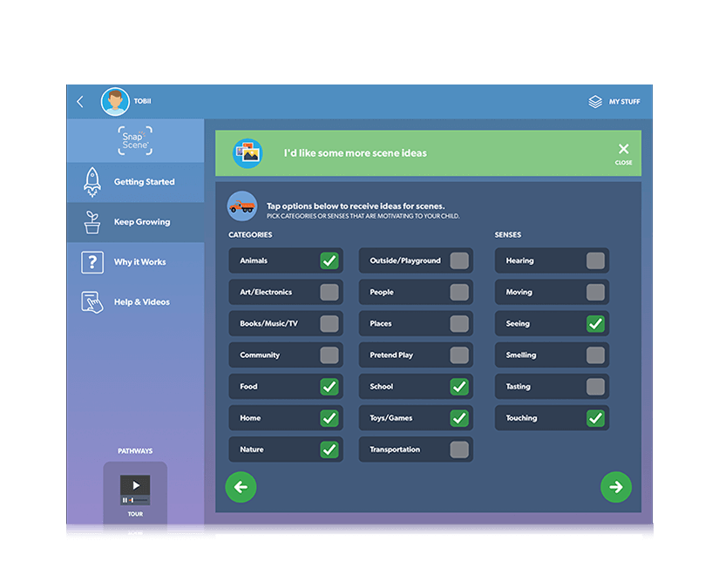Open My Stuff layers icon

595,102
